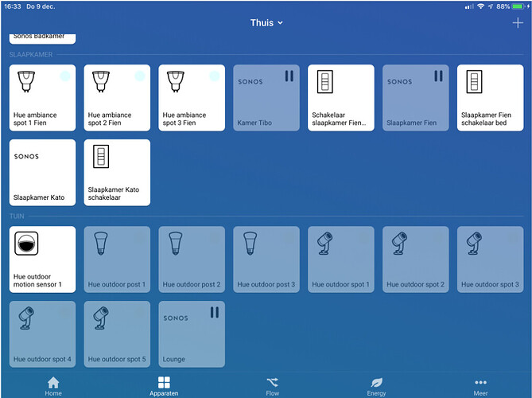Tap the clock showing 16:33
Image resolution: width=532 pixels, height=398 pixels.
pos(13,6)
